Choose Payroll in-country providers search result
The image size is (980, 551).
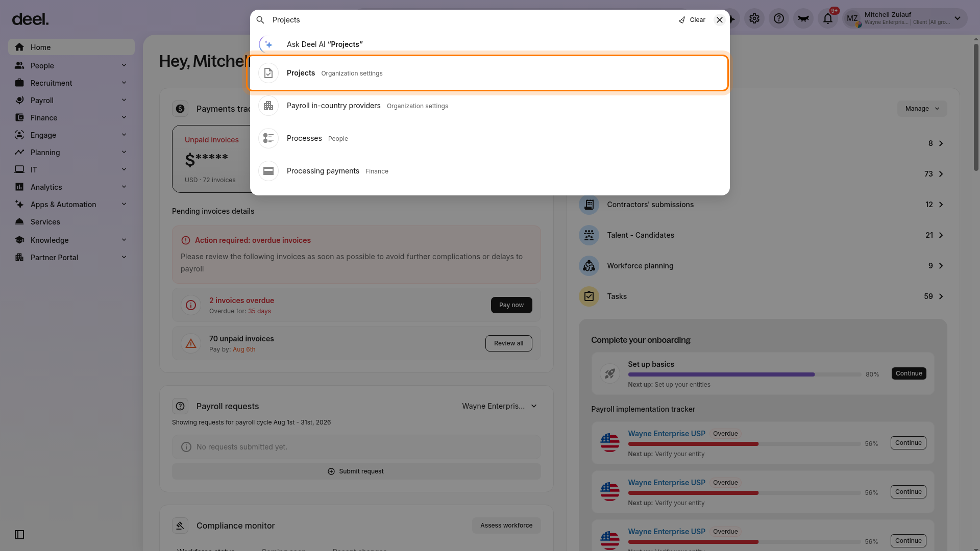pyautogui.click(x=490, y=106)
